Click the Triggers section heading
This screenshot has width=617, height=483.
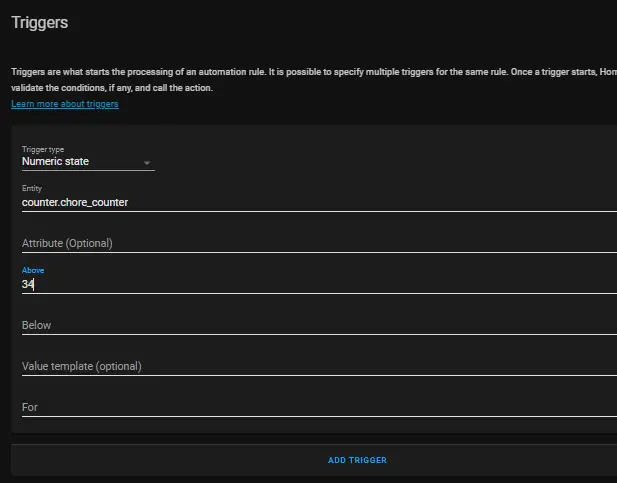40,22
